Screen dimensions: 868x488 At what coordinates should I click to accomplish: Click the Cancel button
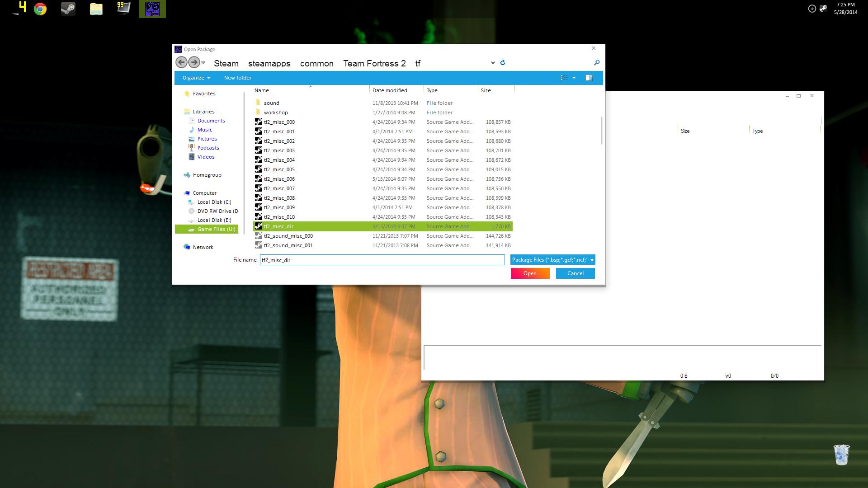575,273
